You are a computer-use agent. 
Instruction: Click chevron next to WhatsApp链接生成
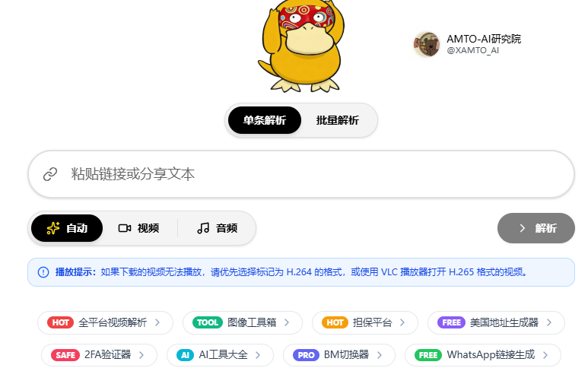click(545, 355)
